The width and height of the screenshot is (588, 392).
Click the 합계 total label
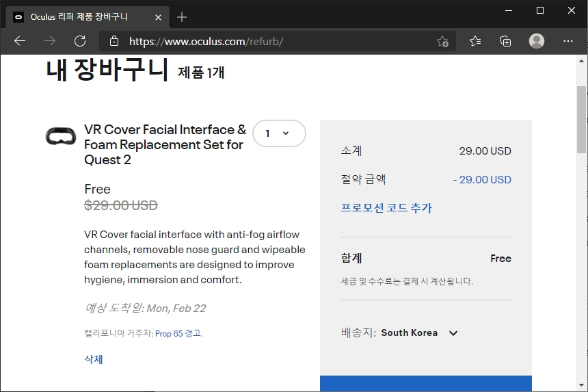coord(351,258)
